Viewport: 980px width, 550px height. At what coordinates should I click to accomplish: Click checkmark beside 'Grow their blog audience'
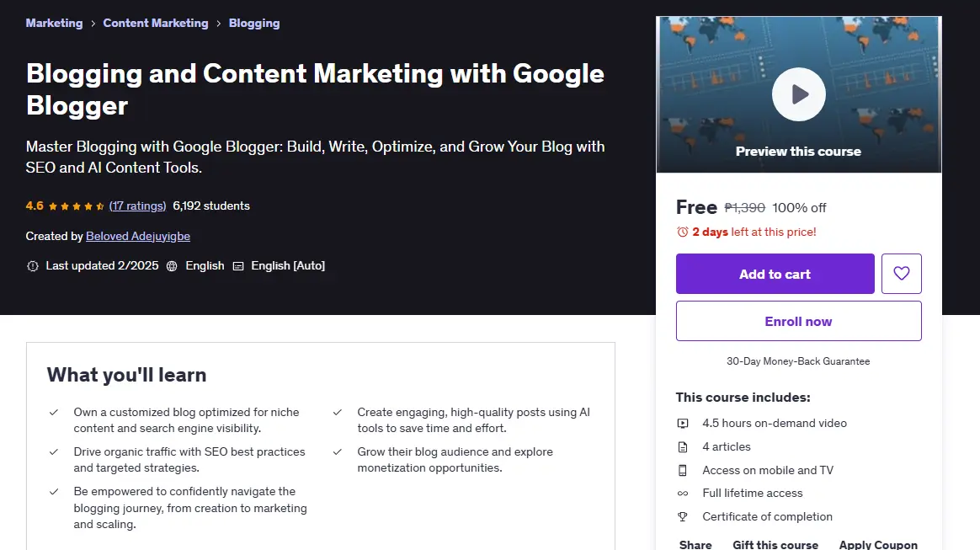pyautogui.click(x=338, y=451)
